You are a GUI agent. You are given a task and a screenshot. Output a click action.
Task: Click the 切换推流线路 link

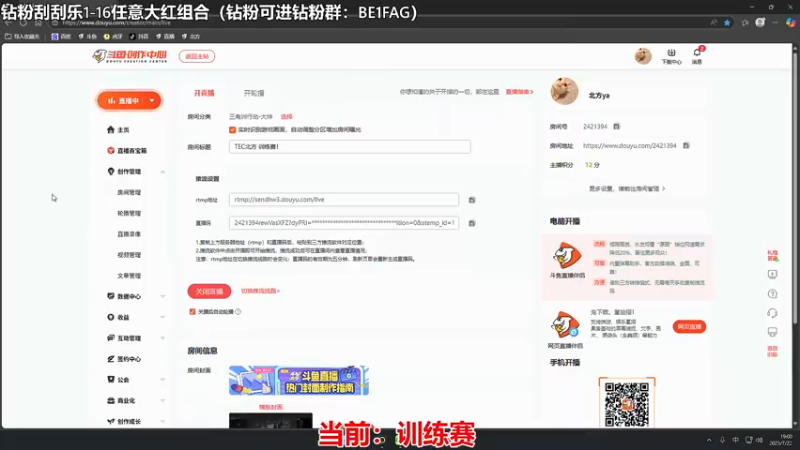(x=260, y=291)
